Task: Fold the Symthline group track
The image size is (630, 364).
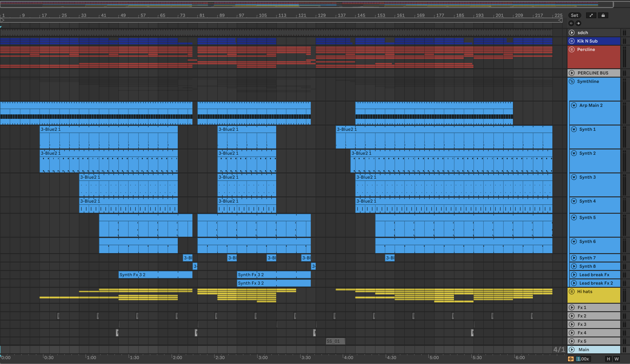Action: [572, 82]
